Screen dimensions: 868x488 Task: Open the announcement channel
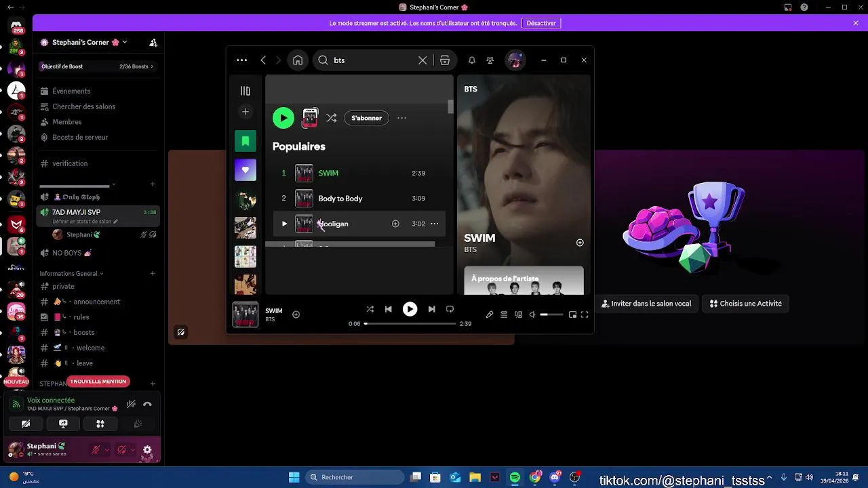98,302
